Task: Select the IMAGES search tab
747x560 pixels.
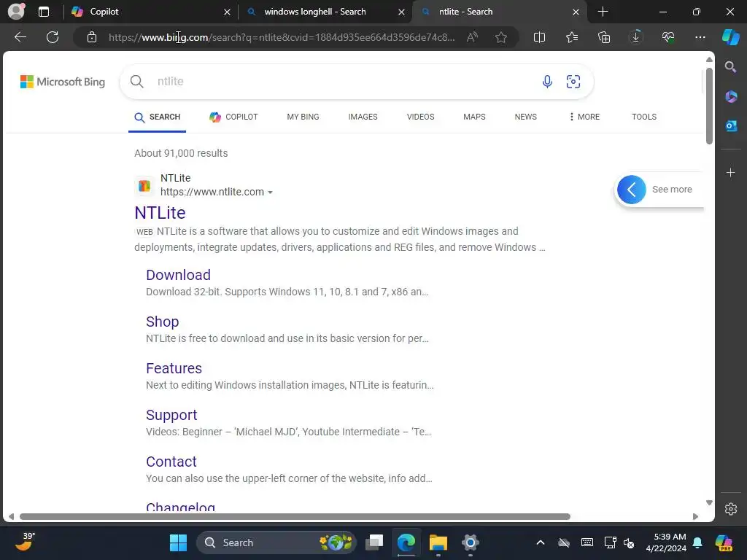Action: coord(363,117)
